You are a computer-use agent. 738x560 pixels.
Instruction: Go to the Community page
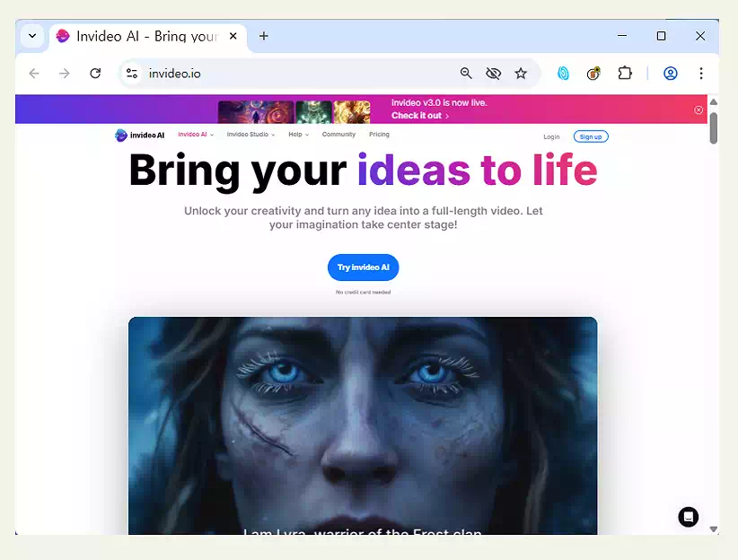tap(338, 135)
